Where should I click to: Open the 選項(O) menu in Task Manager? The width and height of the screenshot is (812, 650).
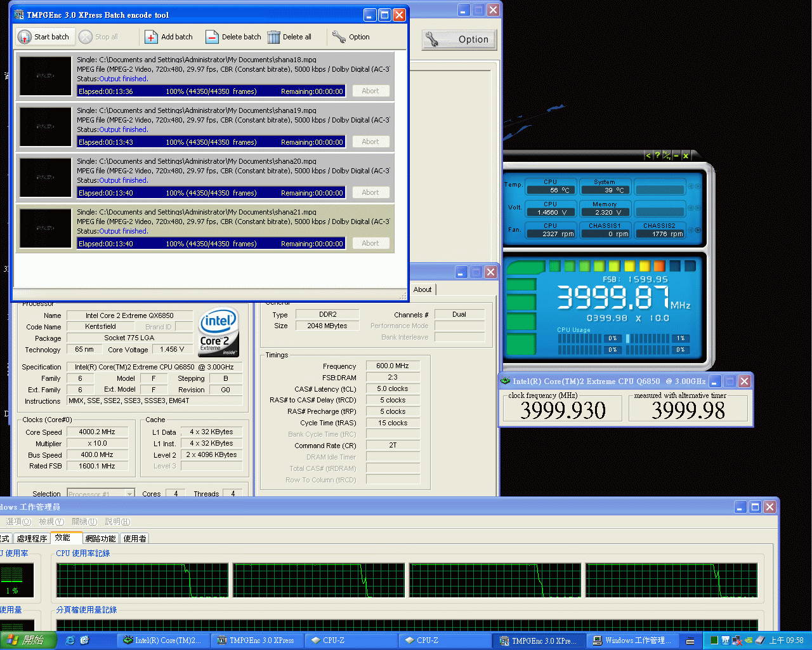pyautogui.click(x=18, y=522)
